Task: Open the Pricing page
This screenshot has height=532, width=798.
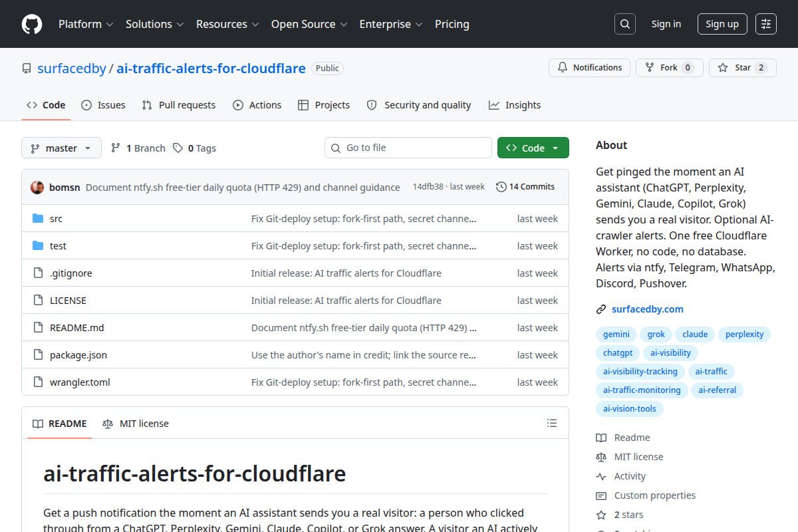Action: pos(452,24)
